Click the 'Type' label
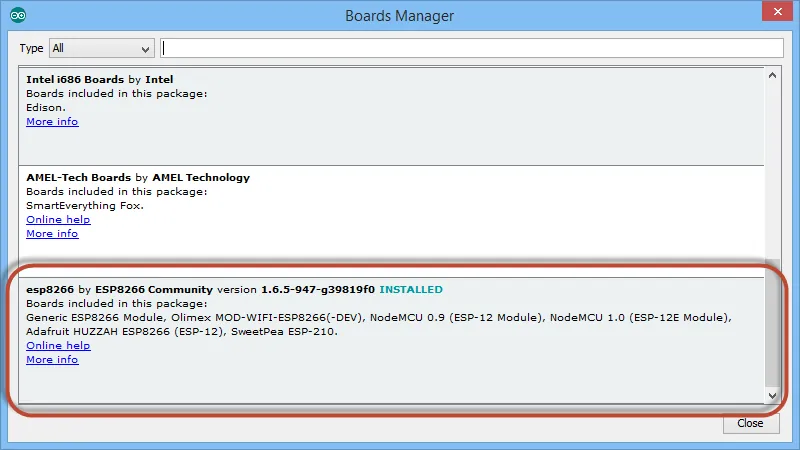The width and height of the screenshot is (800, 450). tap(31, 48)
